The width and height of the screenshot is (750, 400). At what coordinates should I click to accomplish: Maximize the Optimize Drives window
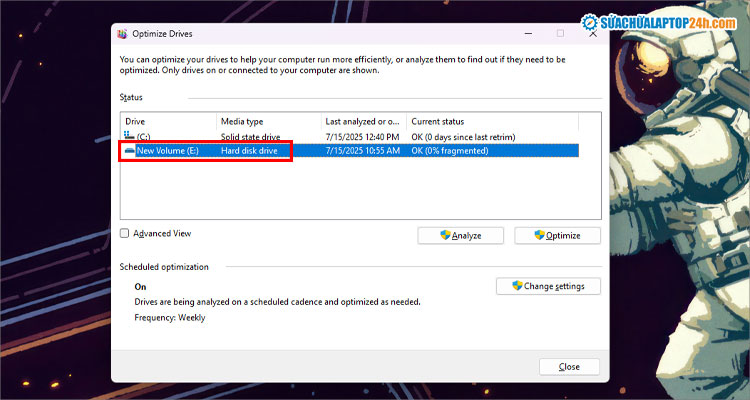[560, 33]
